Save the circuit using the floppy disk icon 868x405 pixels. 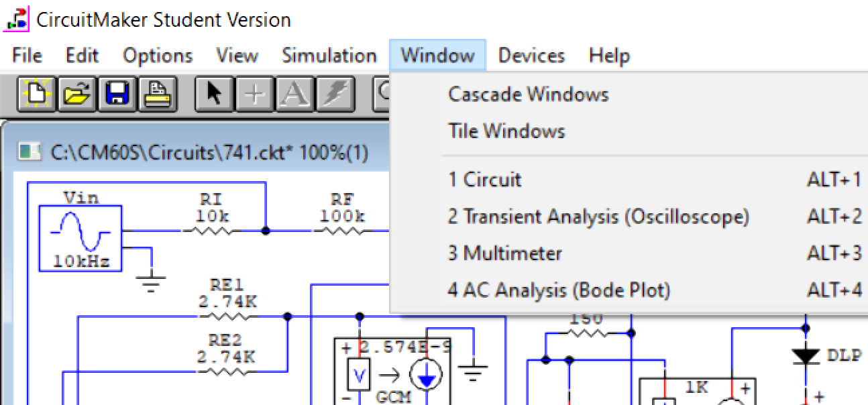tap(118, 95)
